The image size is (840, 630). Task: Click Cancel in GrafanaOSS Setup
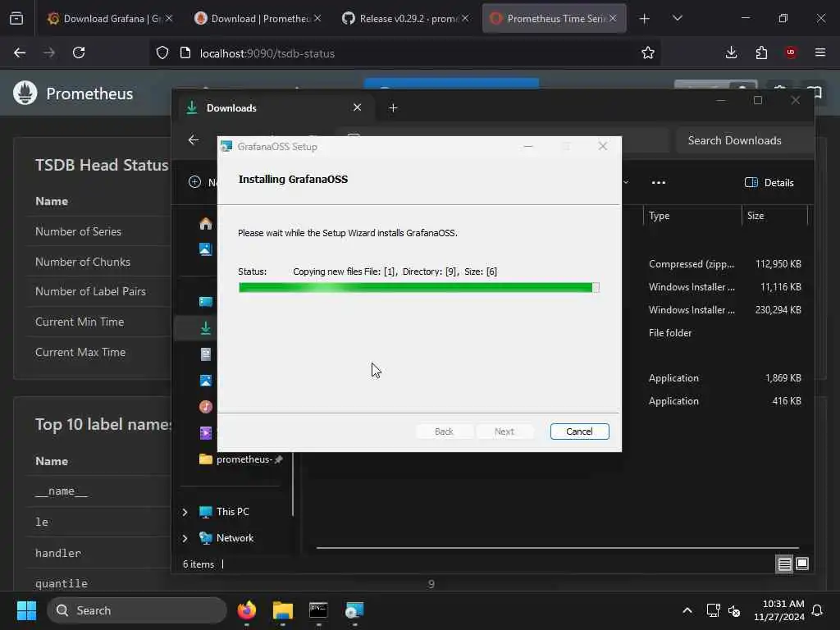point(579,431)
